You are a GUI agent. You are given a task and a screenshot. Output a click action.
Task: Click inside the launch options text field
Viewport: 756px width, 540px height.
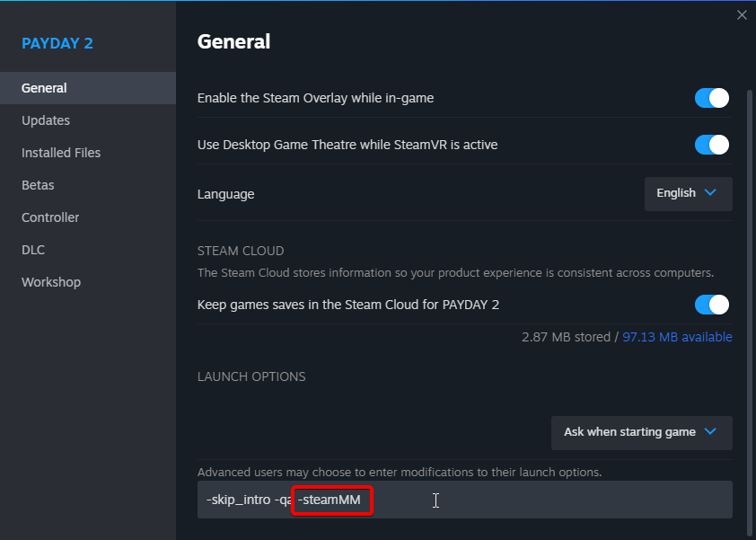[x=465, y=500]
